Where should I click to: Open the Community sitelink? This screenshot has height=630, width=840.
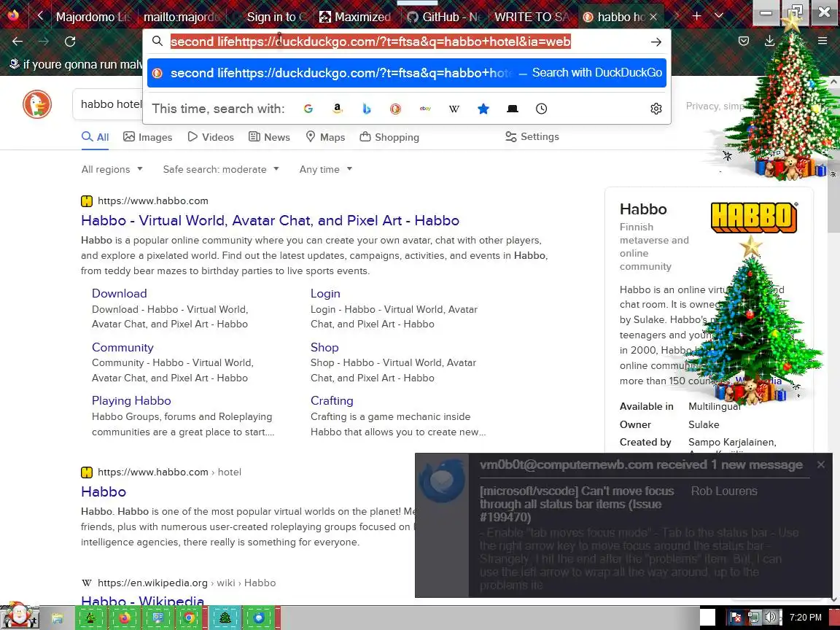(x=122, y=347)
